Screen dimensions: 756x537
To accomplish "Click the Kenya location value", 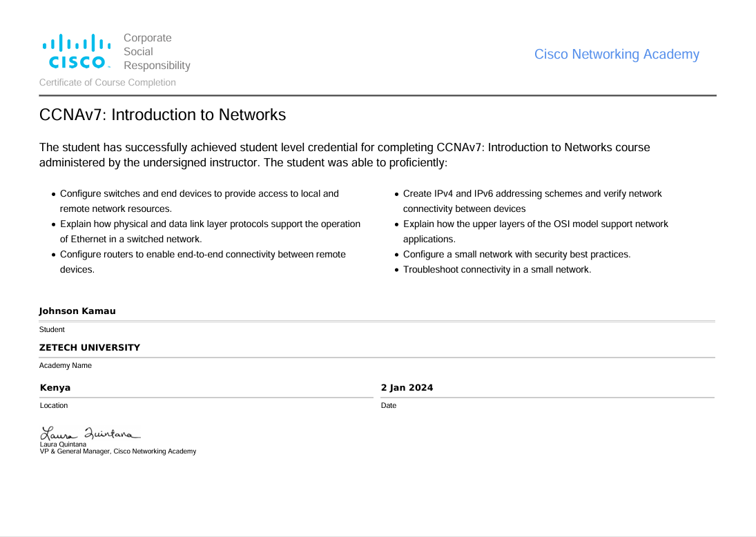I will pos(55,388).
